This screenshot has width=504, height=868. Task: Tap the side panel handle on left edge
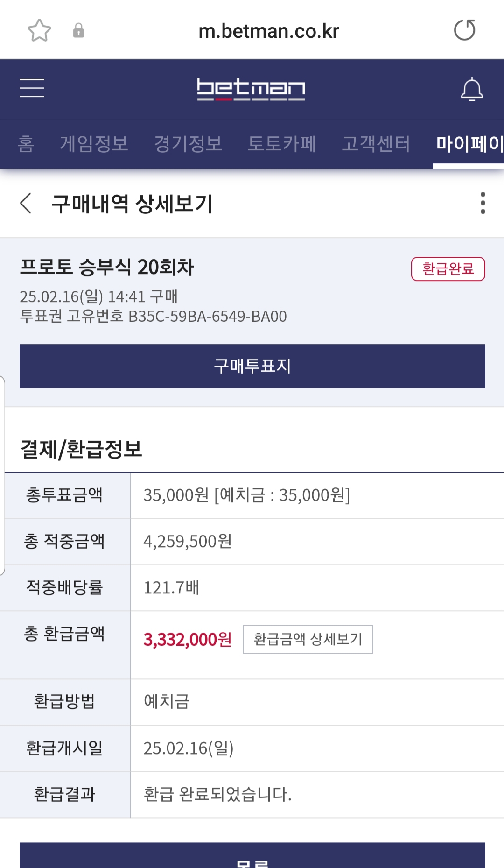point(2,475)
